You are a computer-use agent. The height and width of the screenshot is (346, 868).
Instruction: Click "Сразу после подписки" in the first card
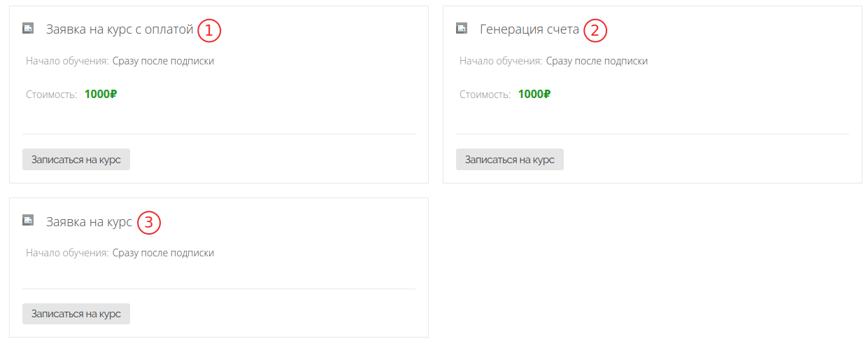164,61
